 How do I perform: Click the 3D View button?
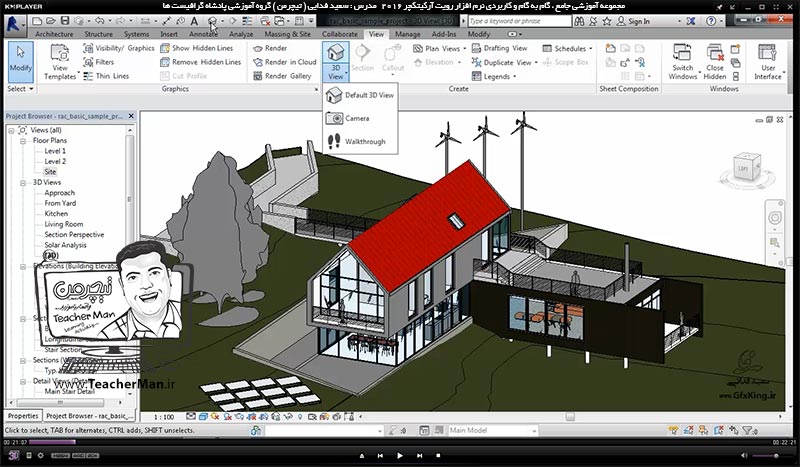[x=335, y=61]
